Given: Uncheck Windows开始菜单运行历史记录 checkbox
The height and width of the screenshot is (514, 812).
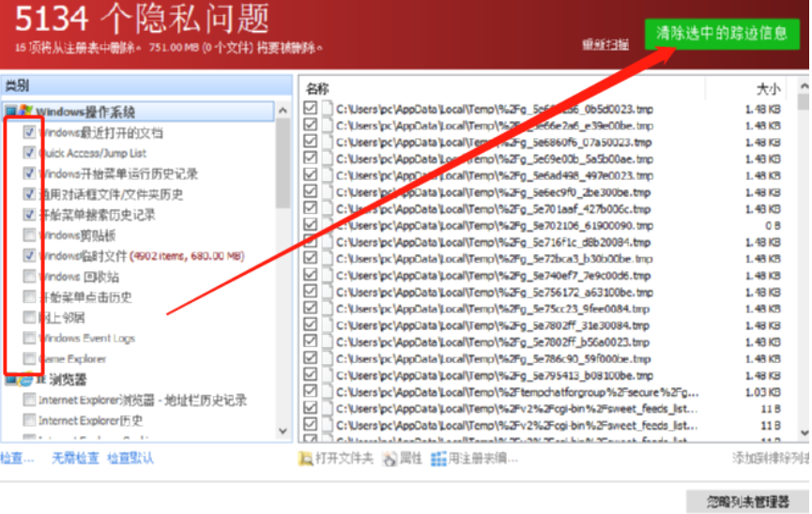Looking at the screenshot, I should coord(29,173).
